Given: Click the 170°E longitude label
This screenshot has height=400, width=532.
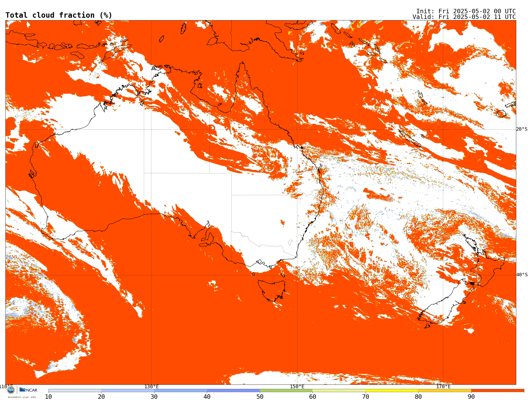Looking at the screenshot, I should click(443, 386).
